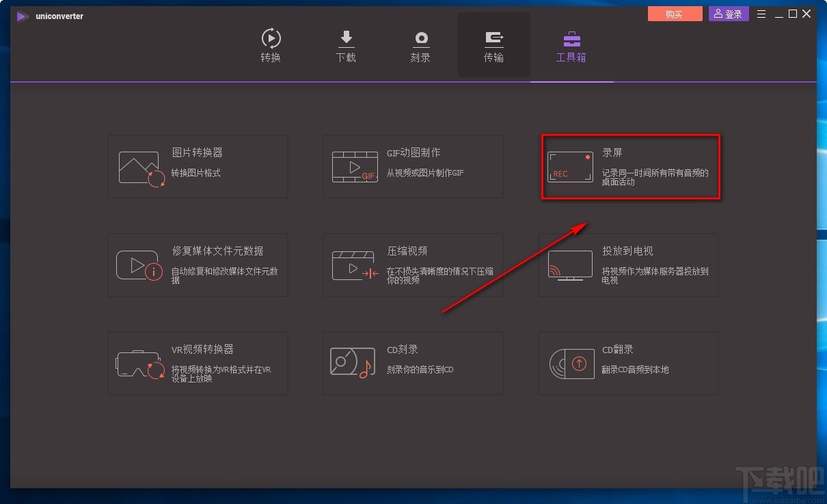
Task: Open the 刻录 burn tab
Action: (420, 45)
